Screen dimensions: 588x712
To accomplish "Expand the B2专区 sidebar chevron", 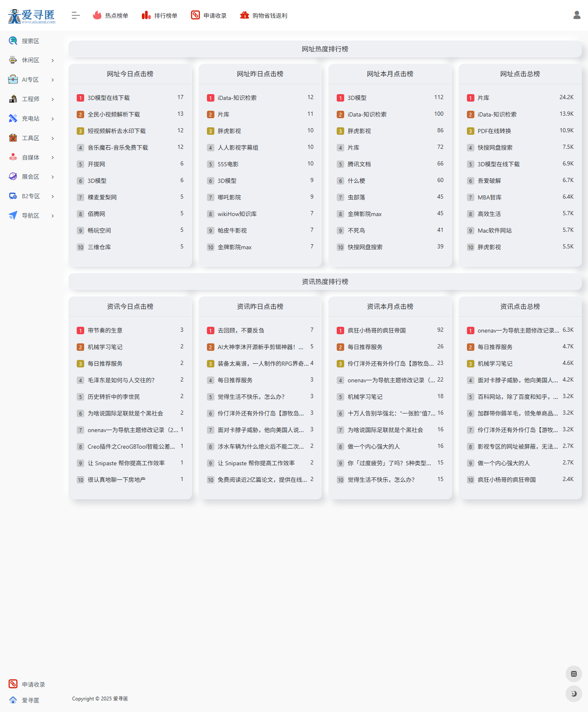I will pyautogui.click(x=53, y=197).
